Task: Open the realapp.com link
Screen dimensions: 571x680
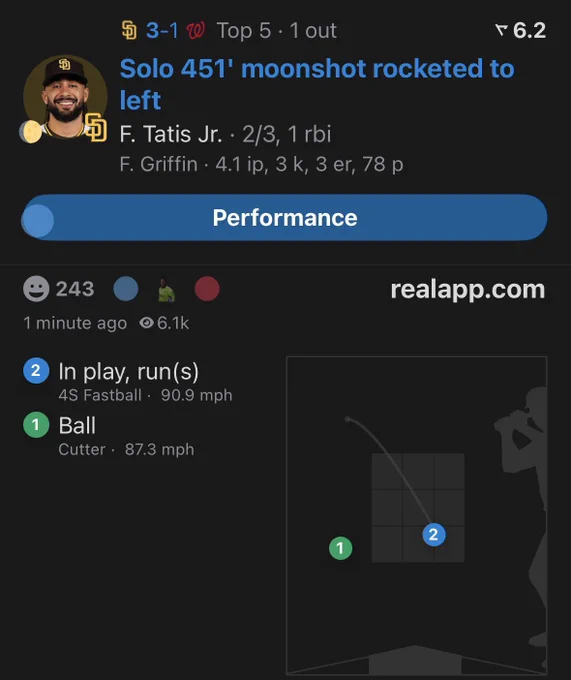Action: [468, 289]
